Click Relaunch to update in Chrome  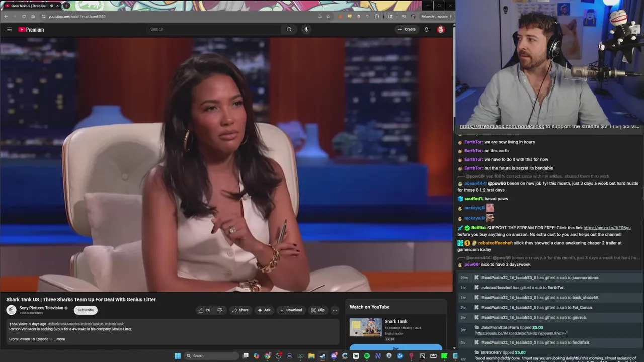(434, 16)
